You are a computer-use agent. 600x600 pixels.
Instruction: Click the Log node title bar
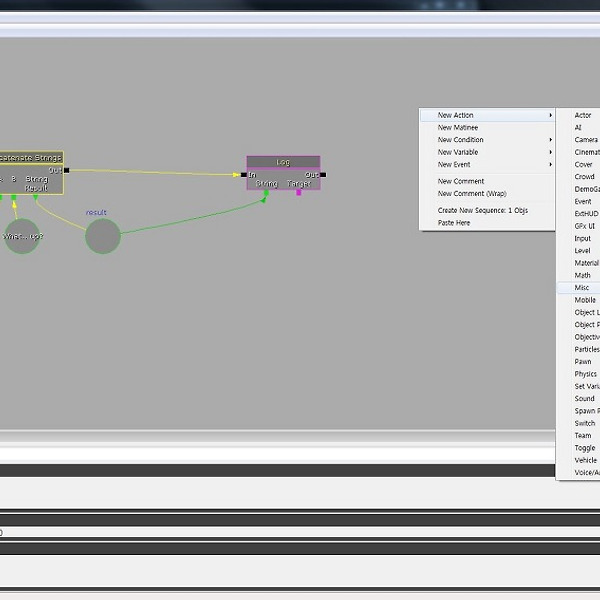pos(283,162)
